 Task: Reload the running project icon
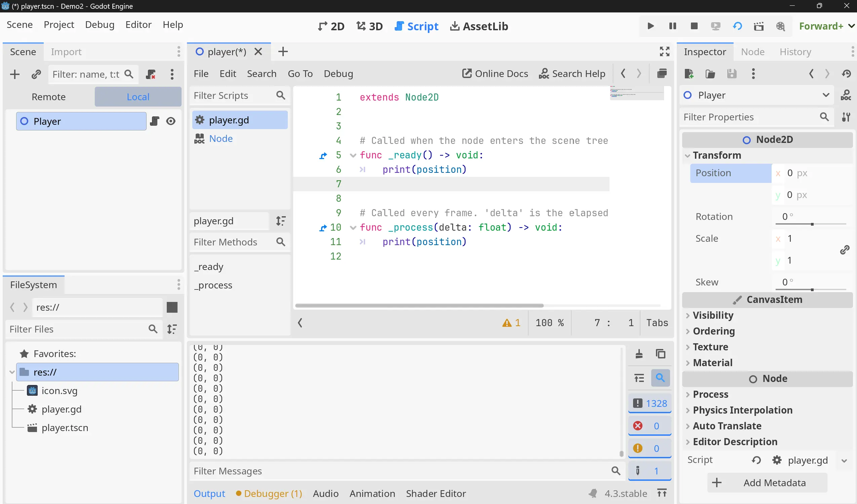737,26
